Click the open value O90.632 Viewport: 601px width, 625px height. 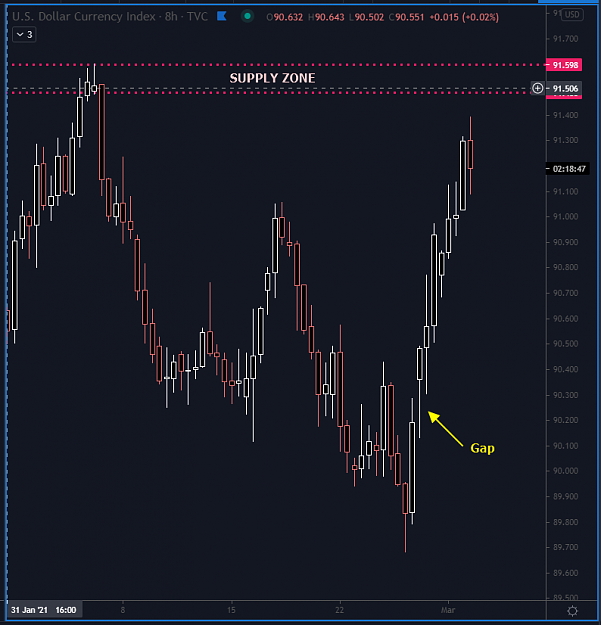[x=285, y=17]
